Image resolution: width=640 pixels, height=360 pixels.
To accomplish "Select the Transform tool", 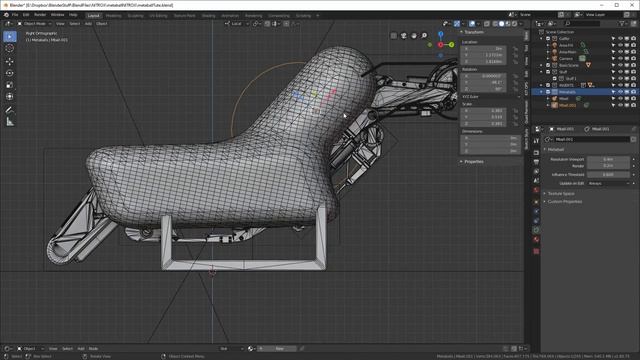I will click(x=10, y=97).
